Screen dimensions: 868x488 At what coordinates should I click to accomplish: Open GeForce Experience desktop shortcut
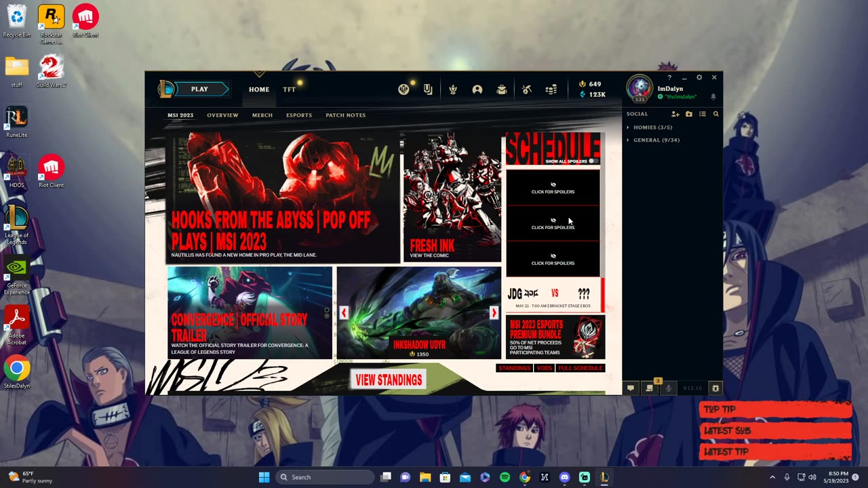17,275
